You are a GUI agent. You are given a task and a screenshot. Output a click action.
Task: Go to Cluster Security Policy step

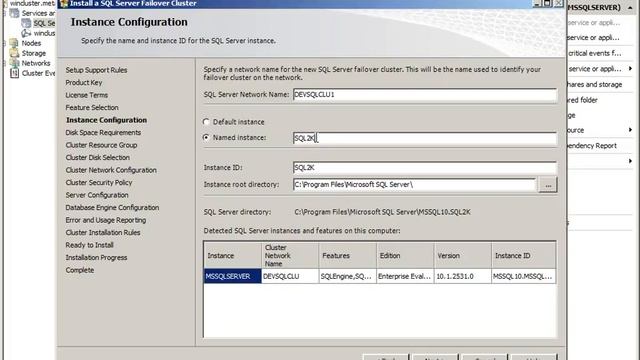click(x=99, y=183)
